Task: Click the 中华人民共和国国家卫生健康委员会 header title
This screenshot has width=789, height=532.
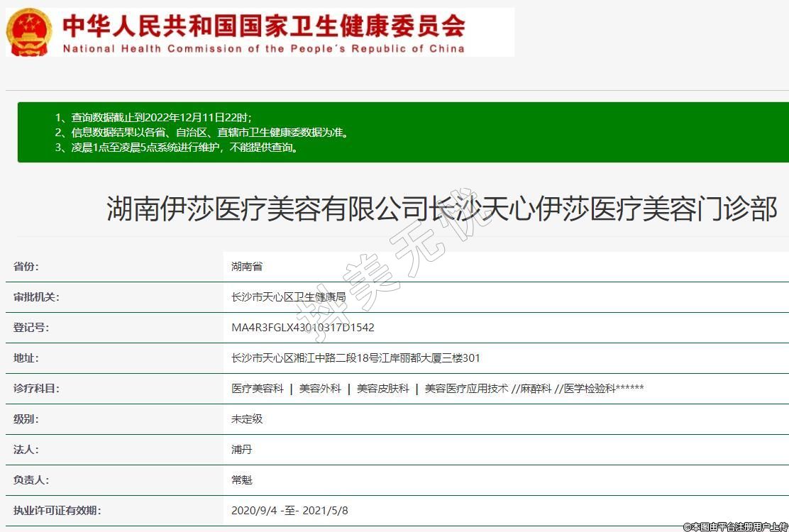Action: (x=264, y=26)
